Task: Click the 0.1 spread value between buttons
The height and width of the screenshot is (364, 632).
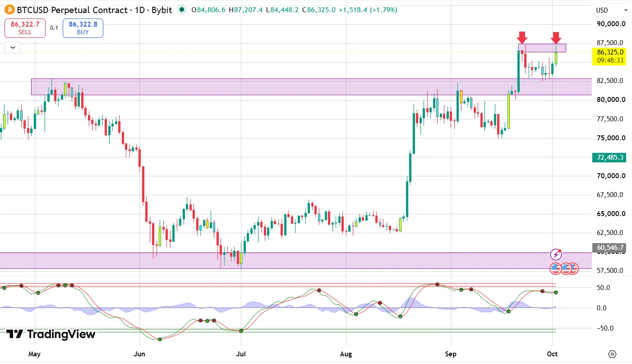Action: point(54,28)
